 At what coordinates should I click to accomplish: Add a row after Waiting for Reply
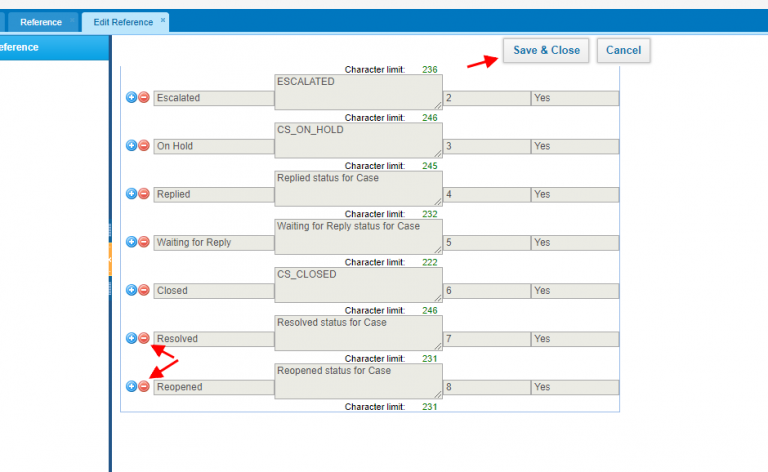point(131,242)
